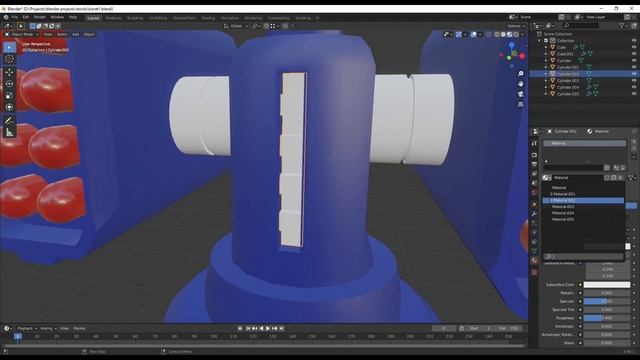Toggle visibility eye for Cylinder.005
The width and height of the screenshot is (640, 360).
[634, 94]
